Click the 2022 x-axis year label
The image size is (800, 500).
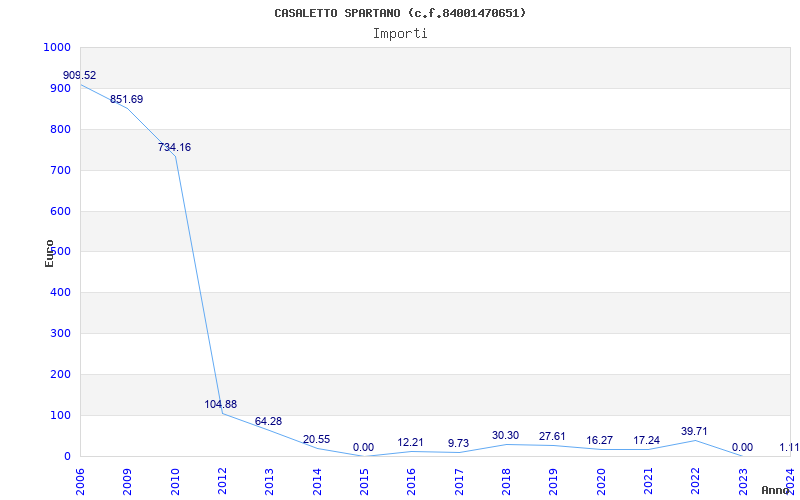coord(696,482)
